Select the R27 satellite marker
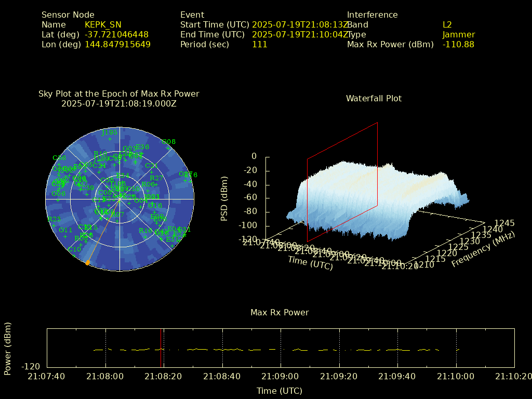The image size is (532, 399). (156, 184)
